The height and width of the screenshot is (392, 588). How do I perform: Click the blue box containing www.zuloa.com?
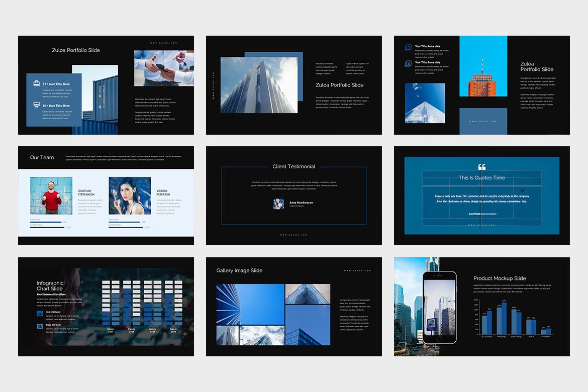pos(483,121)
